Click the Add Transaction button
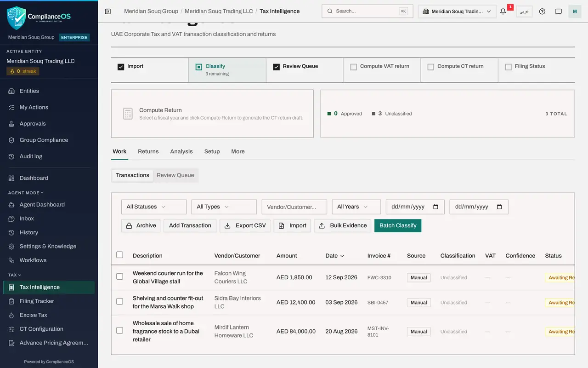This screenshot has width=588, height=368. click(x=190, y=225)
